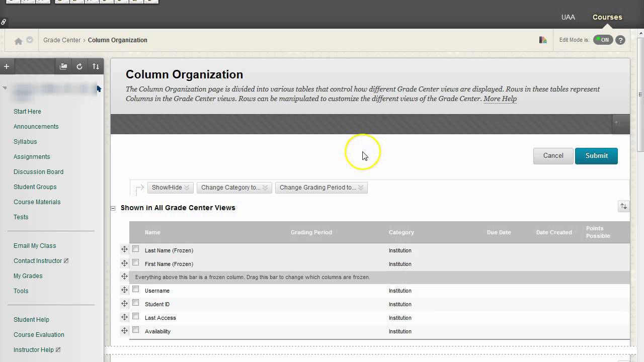Open Discussion Board in course menu
Screen dimensions: 644x362
(x=38, y=172)
